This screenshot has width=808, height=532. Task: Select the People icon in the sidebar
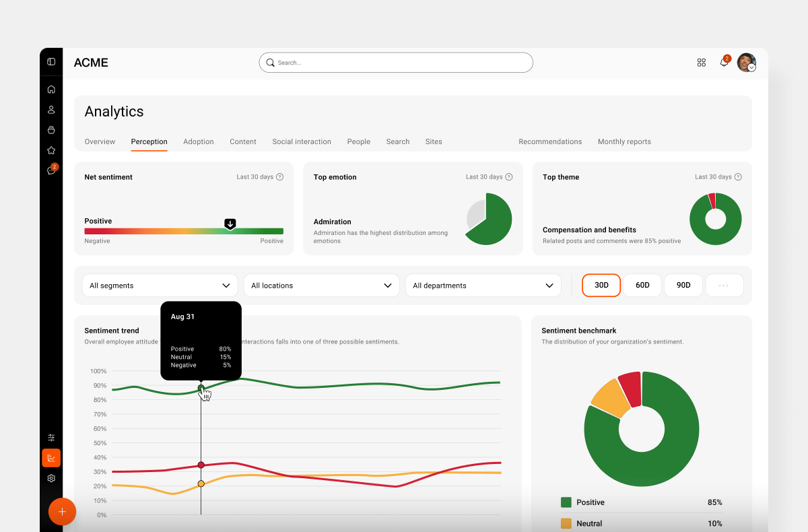point(50,109)
